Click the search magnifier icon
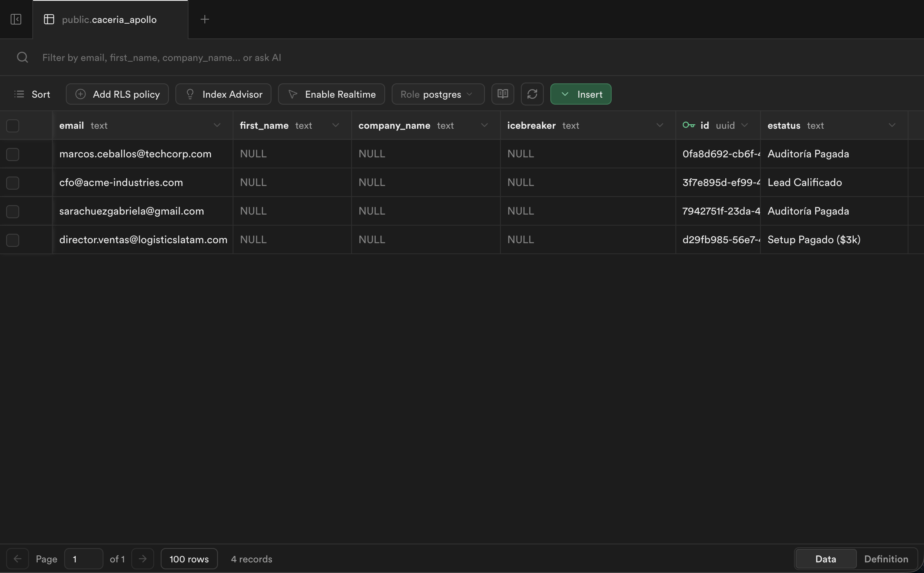The width and height of the screenshot is (924, 573). tap(22, 57)
